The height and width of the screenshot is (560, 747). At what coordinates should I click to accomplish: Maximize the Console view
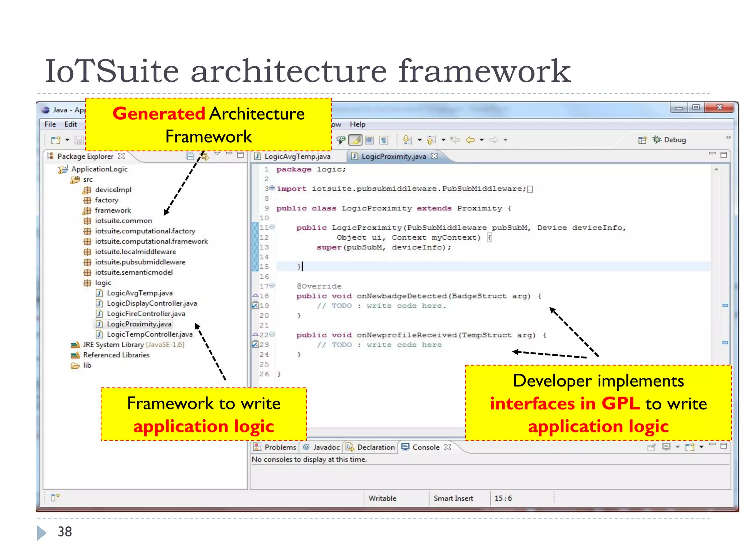pos(724,446)
